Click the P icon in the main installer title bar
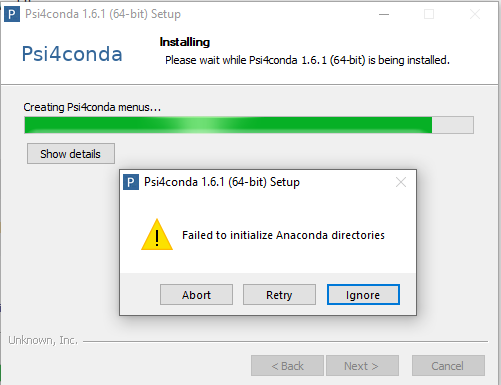Image resolution: width=501 pixels, height=385 pixels. click(12, 14)
